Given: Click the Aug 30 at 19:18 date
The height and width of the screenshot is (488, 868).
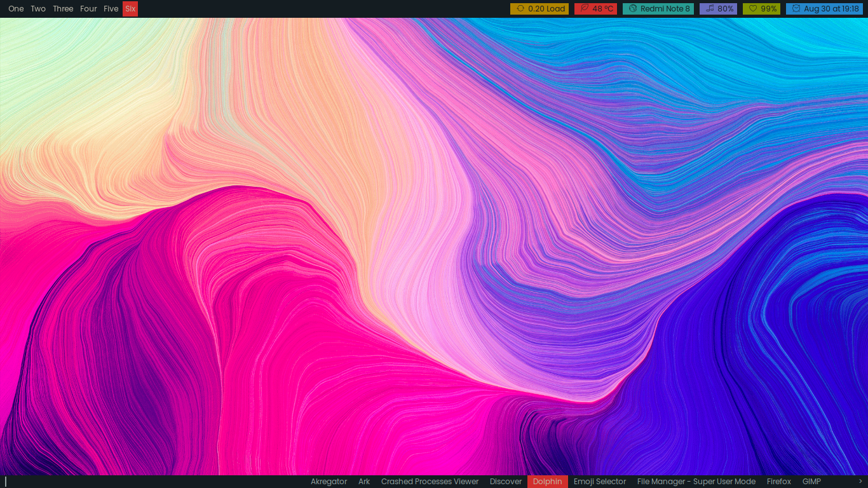Looking at the screenshot, I should pyautogui.click(x=831, y=9).
